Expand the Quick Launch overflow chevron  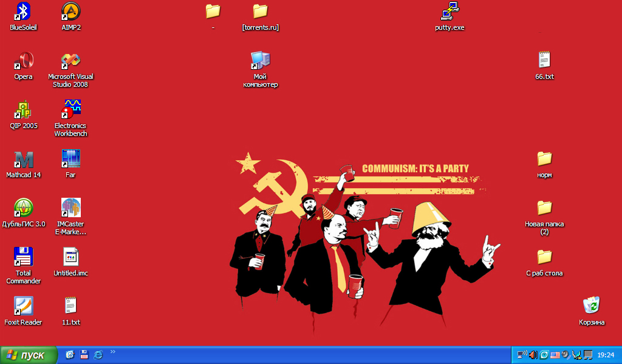click(x=112, y=352)
